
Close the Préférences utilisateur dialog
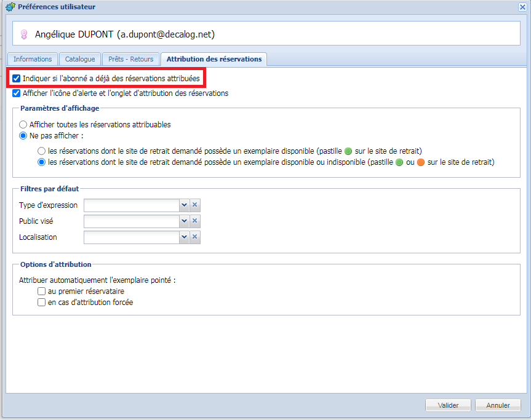click(522, 7)
